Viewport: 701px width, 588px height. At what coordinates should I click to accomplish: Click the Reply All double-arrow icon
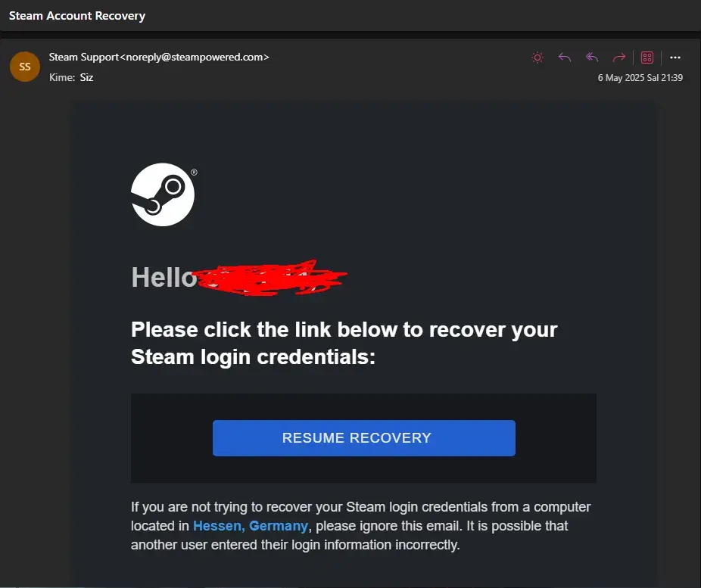592,58
